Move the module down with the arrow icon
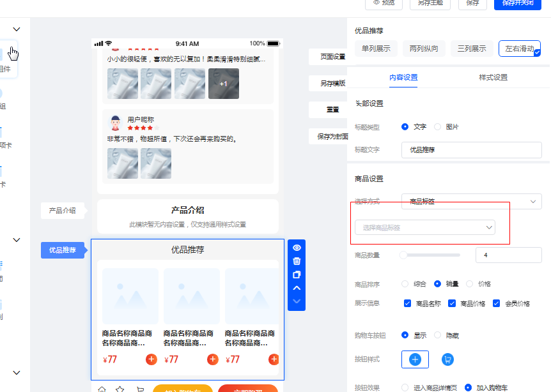The image size is (551, 392). [297, 301]
